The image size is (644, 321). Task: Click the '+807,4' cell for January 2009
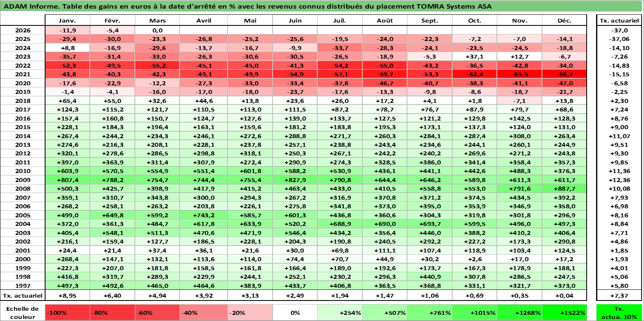pos(68,180)
